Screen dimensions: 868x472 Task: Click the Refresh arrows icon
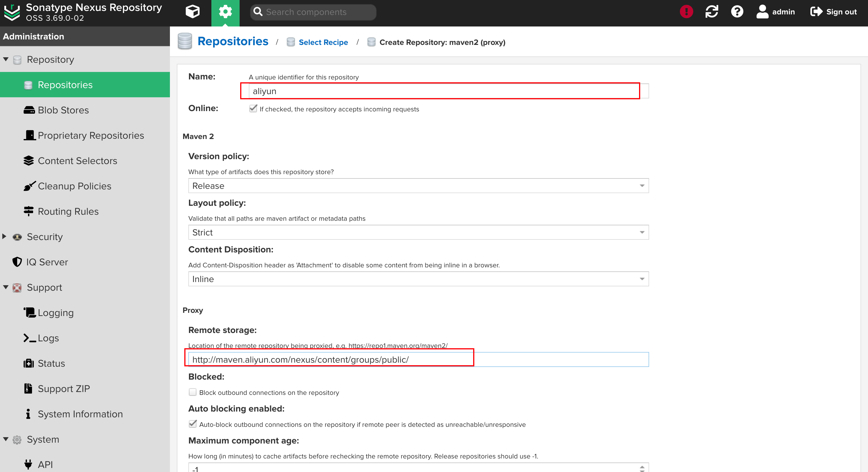(711, 12)
